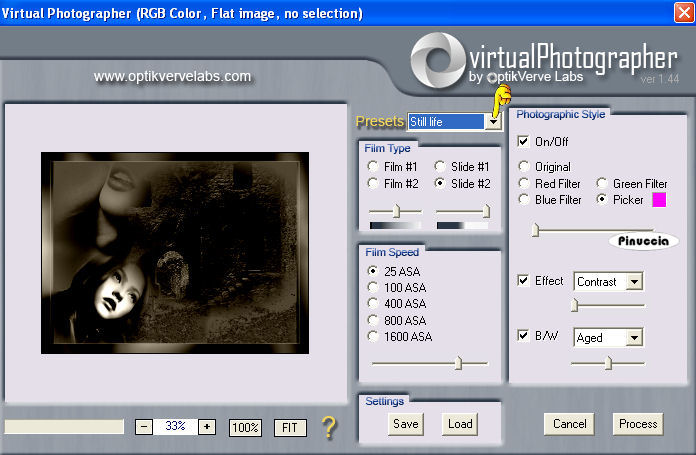Image resolution: width=696 pixels, height=455 pixels.
Task: Open the Effect Contrast dropdown
Action: point(635,282)
